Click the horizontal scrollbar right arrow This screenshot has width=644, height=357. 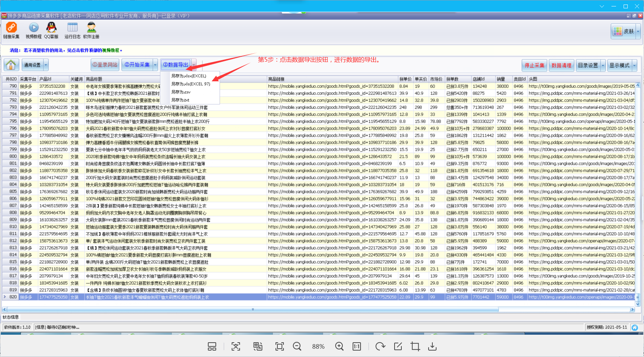[x=632, y=309]
